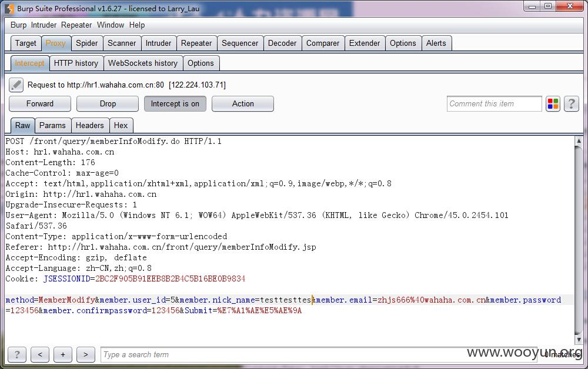Screen dimensions: 588x369
Task: Select the Intercept sub-tab
Action: tap(29, 63)
